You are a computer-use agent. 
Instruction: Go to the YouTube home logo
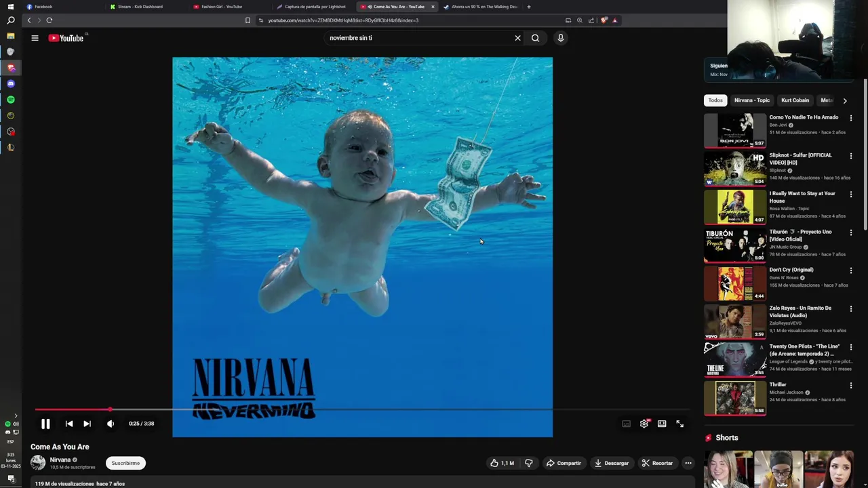click(66, 38)
